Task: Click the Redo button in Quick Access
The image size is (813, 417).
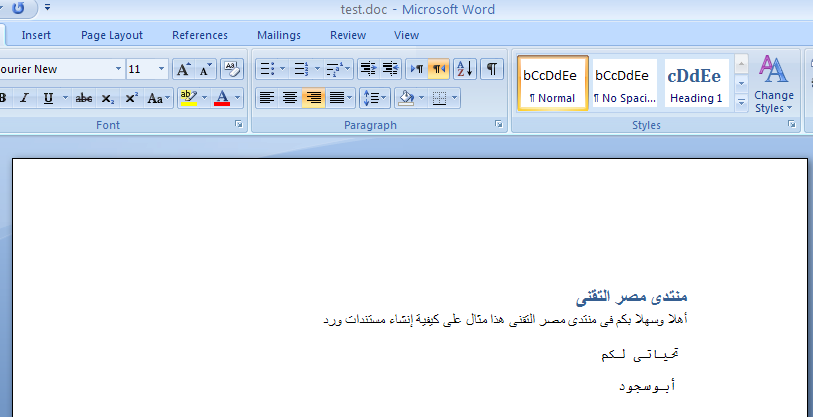Action: 18,8
